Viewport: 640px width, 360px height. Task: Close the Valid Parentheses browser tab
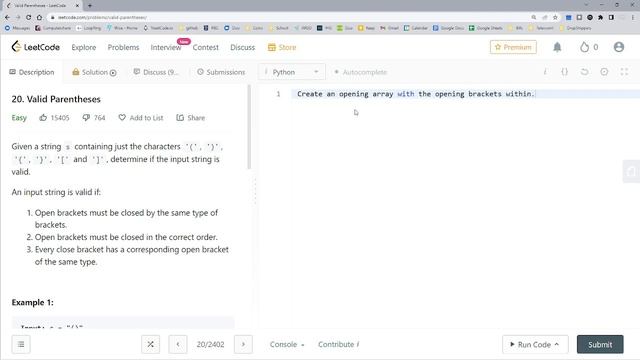coord(77,6)
